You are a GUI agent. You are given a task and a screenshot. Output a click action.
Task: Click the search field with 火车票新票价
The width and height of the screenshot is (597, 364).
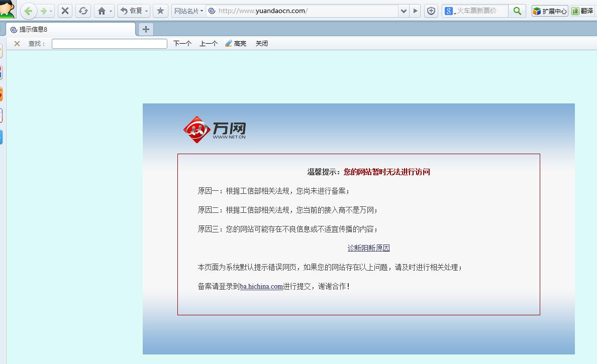point(481,11)
